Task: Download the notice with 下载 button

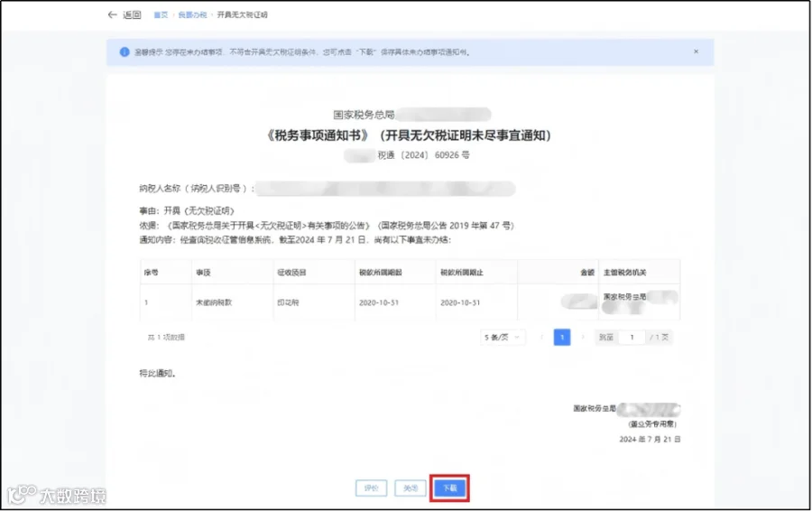Action: 449,488
